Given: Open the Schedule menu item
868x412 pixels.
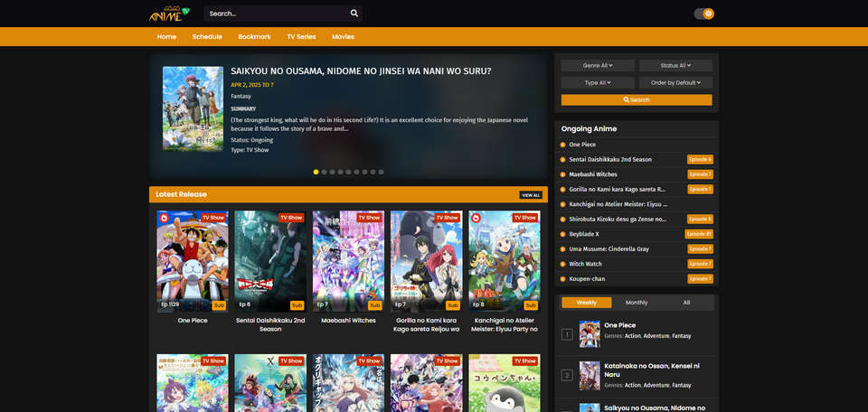Looking at the screenshot, I should [207, 37].
